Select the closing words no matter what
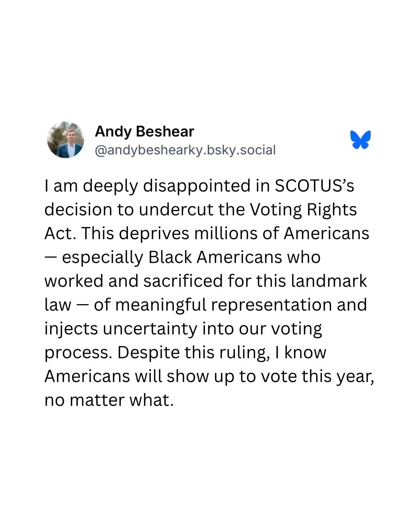This screenshot has width=420, height=525. (x=109, y=400)
